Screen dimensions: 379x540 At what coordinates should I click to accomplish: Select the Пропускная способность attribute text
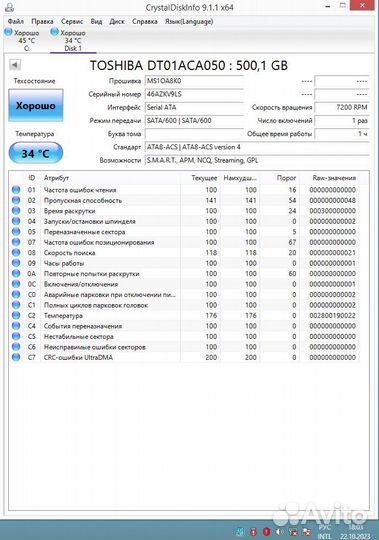(x=83, y=200)
